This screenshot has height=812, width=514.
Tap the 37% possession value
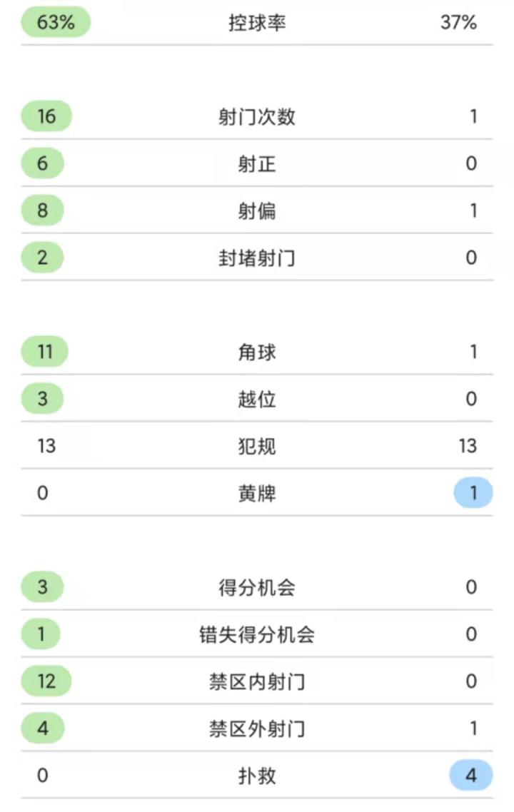[458, 23]
